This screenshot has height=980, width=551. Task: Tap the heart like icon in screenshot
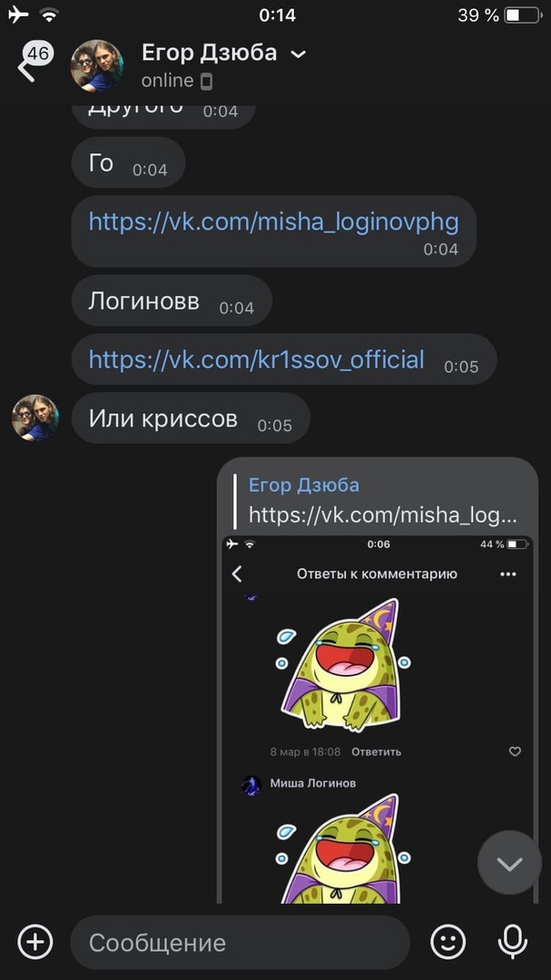pyautogui.click(x=515, y=751)
